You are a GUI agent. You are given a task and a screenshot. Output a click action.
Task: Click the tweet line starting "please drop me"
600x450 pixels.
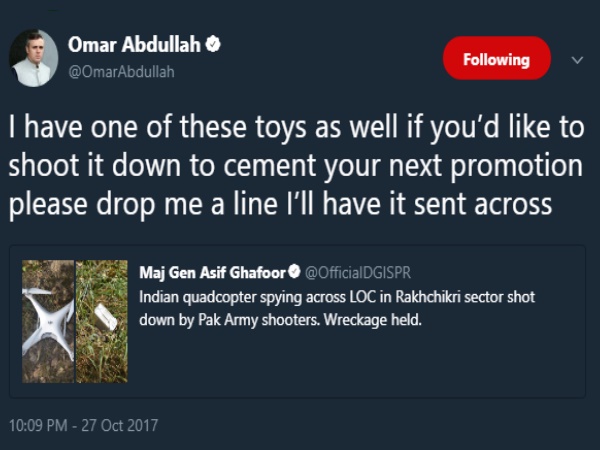[x=280, y=203]
